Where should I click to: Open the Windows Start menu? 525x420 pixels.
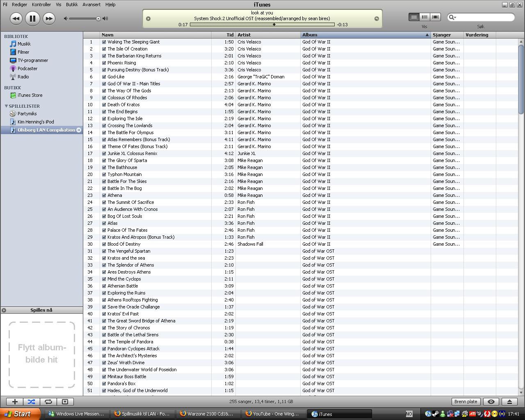(x=20, y=414)
